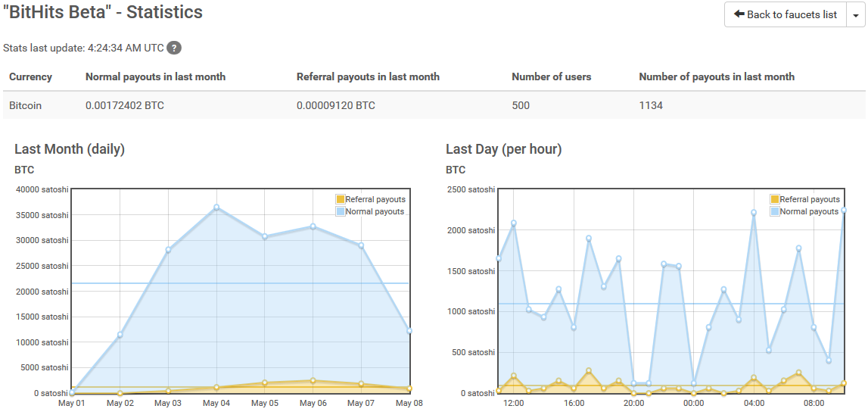The width and height of the screenshot is (868, 412).
Task: Click the Last Month (daily) heading
Action: pos(70,149)
